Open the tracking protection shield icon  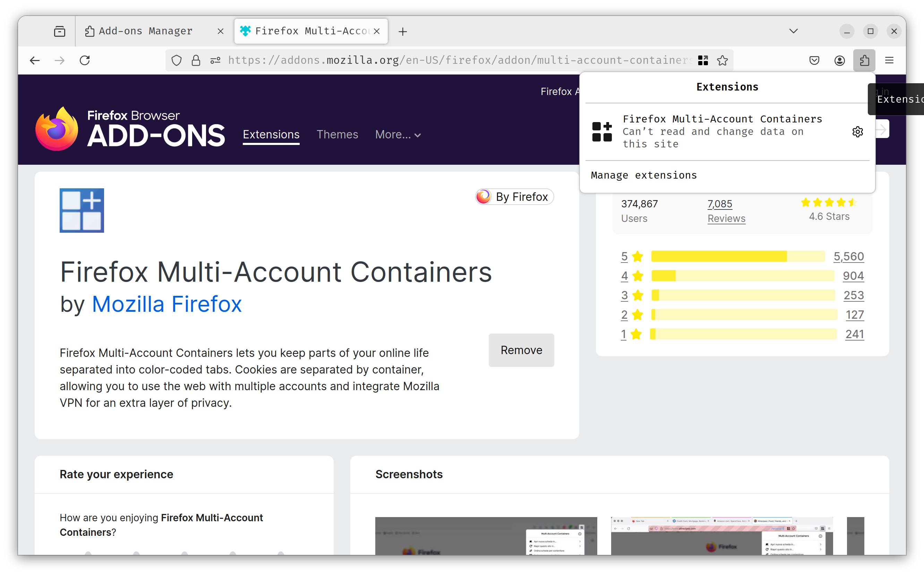177,60
